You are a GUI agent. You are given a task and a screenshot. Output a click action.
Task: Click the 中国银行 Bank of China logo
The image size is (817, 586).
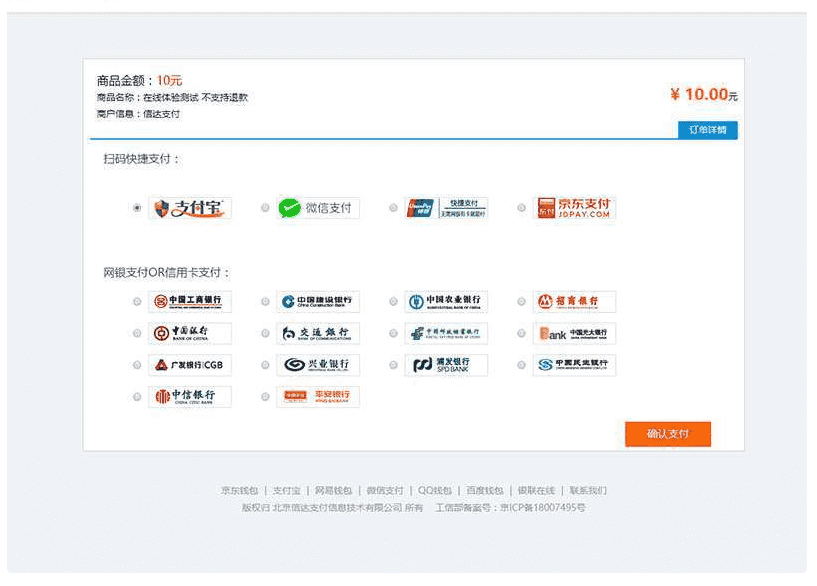coord(190,333)
